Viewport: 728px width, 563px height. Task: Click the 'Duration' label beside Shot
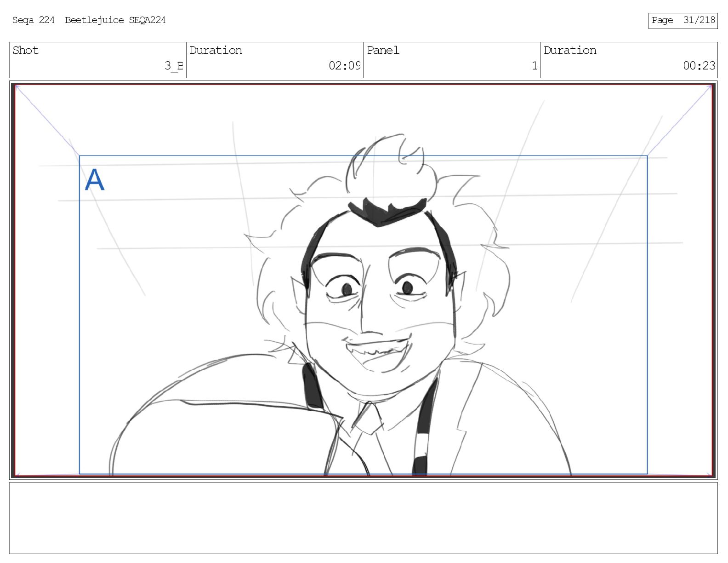tap(216, 50)
